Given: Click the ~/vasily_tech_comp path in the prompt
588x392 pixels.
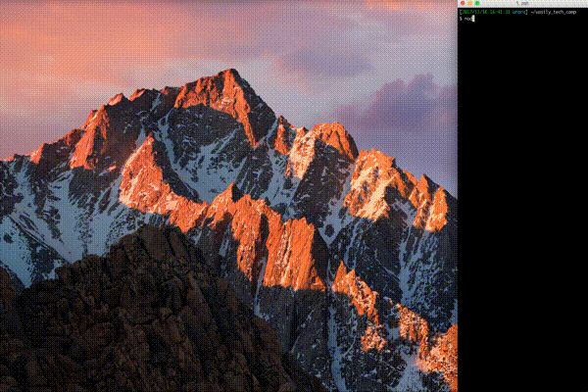Looking at the screenshot, I should 553,12.
